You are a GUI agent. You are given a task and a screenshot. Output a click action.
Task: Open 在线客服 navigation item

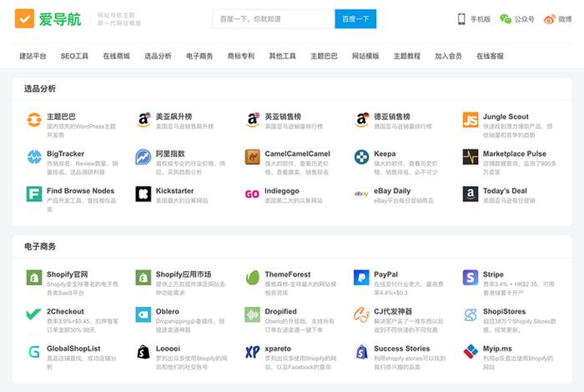point(491,56)
